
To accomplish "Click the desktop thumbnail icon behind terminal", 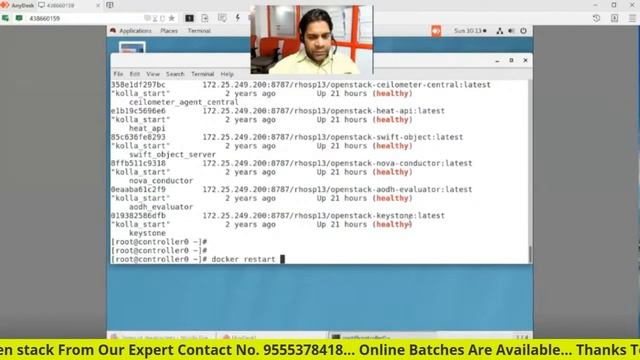I will click(x=132, y=47).
